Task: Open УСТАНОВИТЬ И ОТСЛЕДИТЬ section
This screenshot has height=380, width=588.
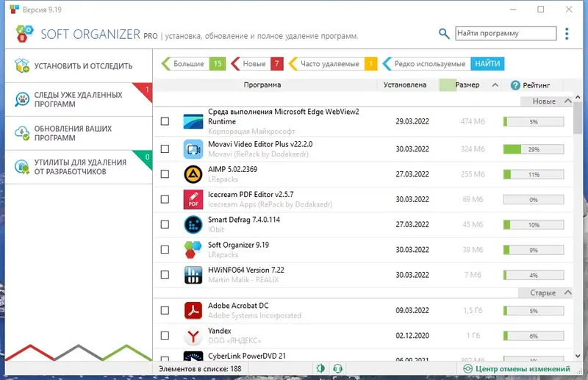Action: pyautogui.click(x=79, y=65)
